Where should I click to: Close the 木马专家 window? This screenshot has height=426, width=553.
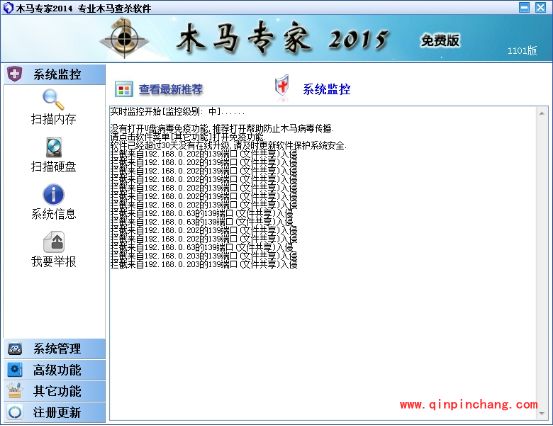(541, 7)
